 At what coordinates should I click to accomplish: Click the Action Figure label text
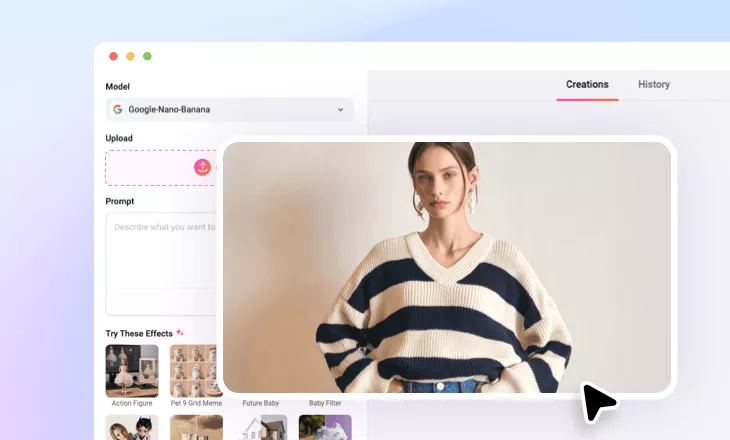132,403
